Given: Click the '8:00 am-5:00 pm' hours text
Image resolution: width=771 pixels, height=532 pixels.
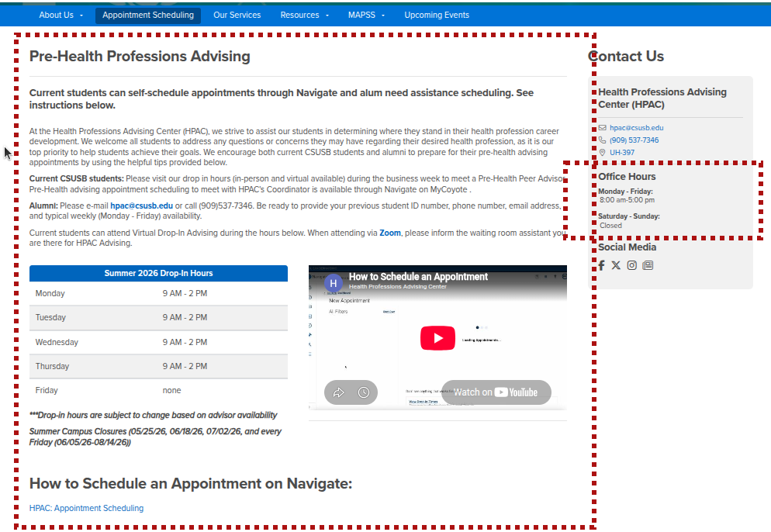Looking at the screenshot, I should [627, 200].
